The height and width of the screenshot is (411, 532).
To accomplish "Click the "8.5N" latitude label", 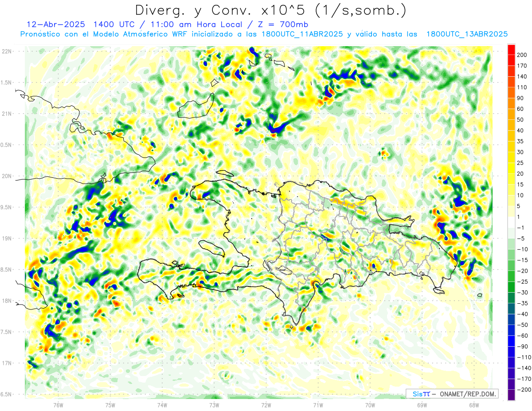I will click(7, 270).
